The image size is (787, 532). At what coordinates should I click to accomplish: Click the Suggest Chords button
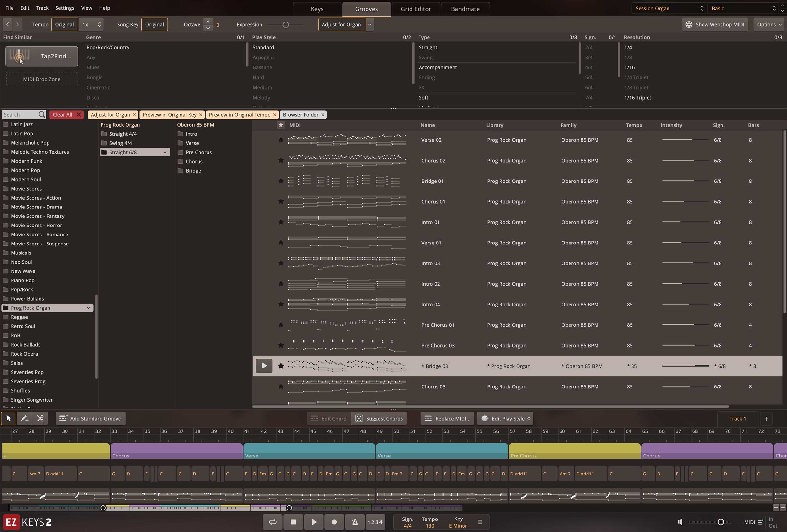[x=379, y=418]
